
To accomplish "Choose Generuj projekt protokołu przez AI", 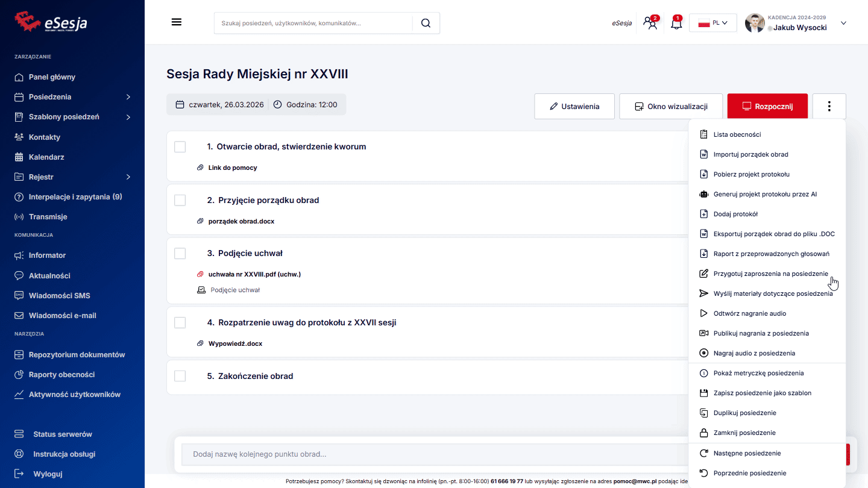I will click(x=765, y=194).
